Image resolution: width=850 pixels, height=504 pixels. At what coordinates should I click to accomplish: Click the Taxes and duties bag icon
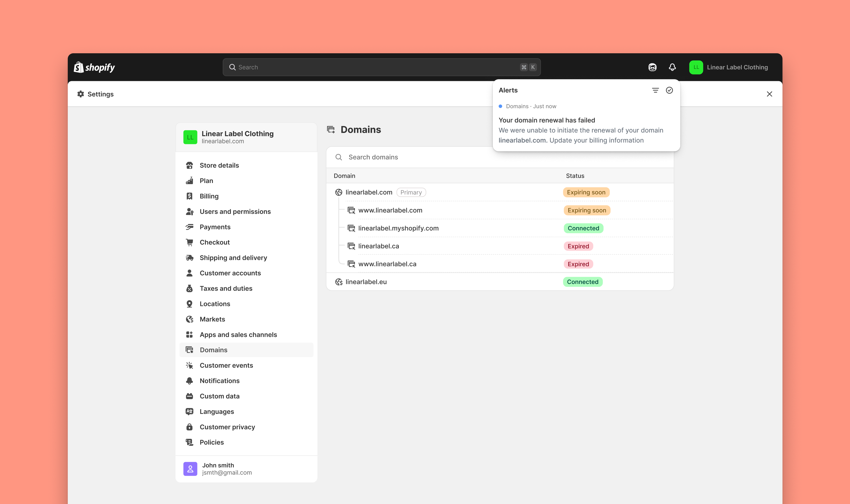click(189, 288)
